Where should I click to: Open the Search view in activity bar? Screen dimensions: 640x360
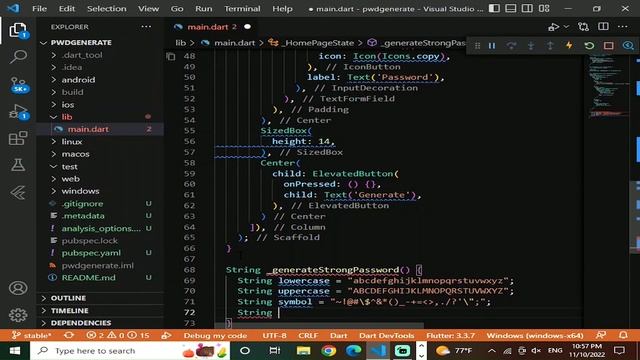coord(18,57)
